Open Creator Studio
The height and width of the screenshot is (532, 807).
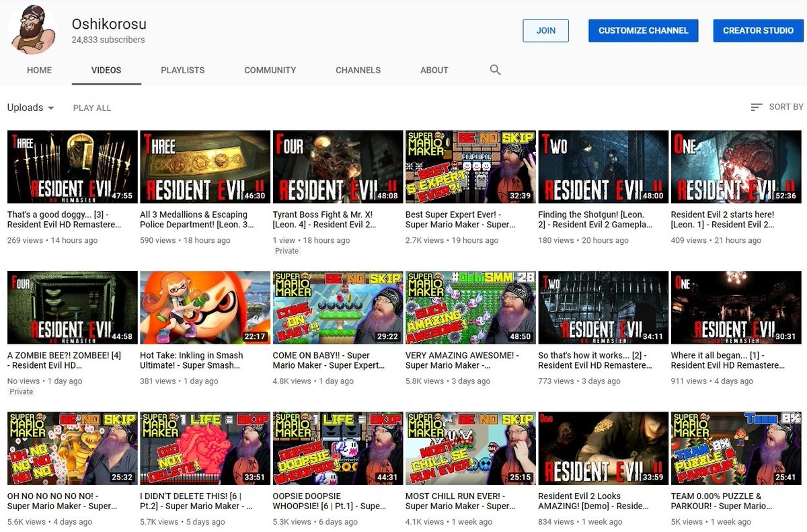(758, 30)
